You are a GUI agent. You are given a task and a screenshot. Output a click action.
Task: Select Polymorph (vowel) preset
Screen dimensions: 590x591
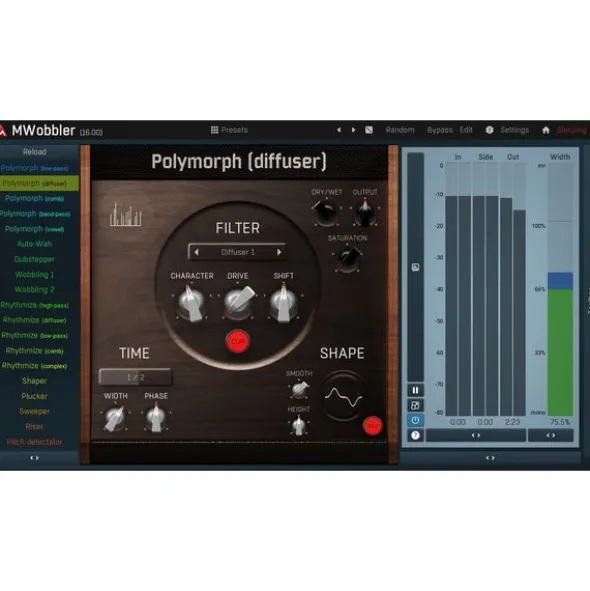[x=34, y=229]
